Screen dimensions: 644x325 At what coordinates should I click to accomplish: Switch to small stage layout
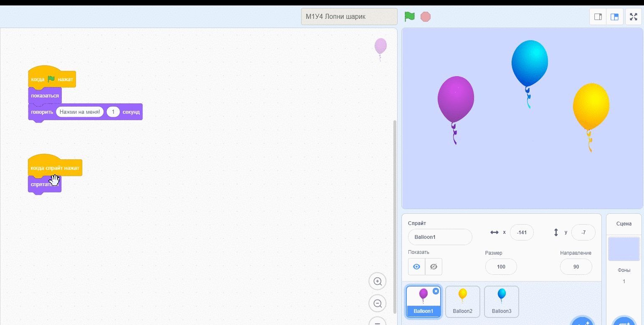coord(598,17)
